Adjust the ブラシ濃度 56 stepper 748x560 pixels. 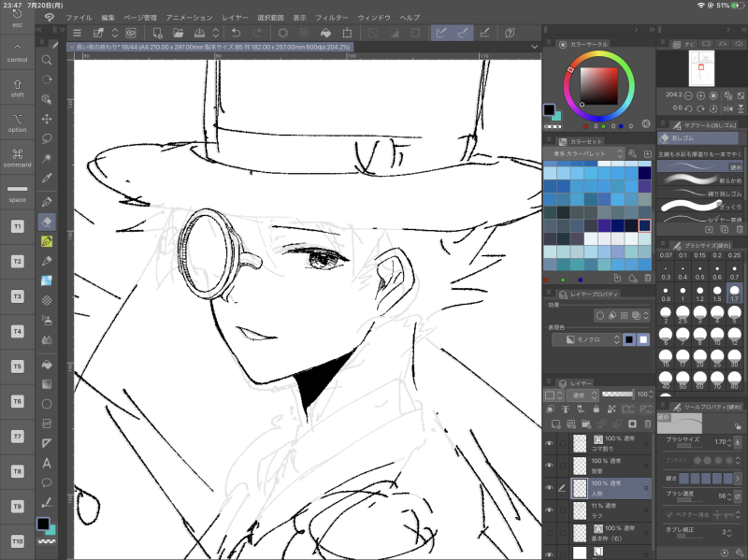pos(729,496)
